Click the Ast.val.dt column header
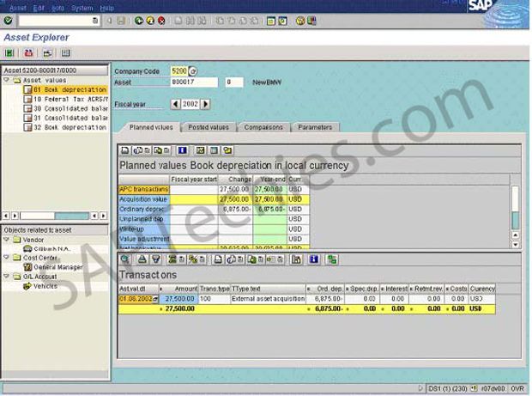This screenshot has width=532, height=396. [x=138, y=289]
